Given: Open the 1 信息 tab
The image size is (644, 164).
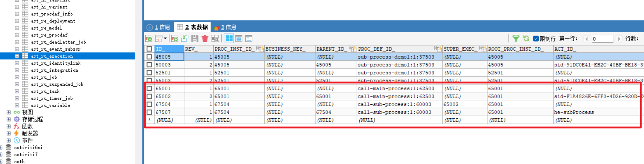Looking at the screenshot, I should click(158, 27).
